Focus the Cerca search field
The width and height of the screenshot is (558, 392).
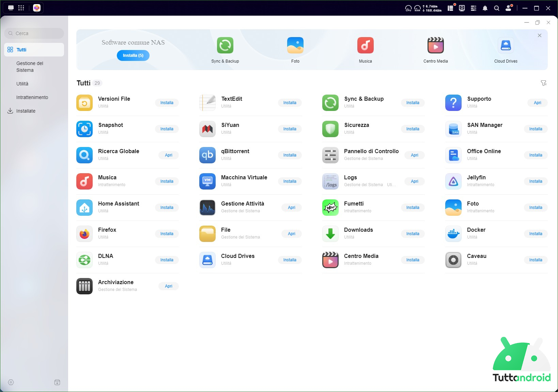pyautogui.click(x=34, y=33)
